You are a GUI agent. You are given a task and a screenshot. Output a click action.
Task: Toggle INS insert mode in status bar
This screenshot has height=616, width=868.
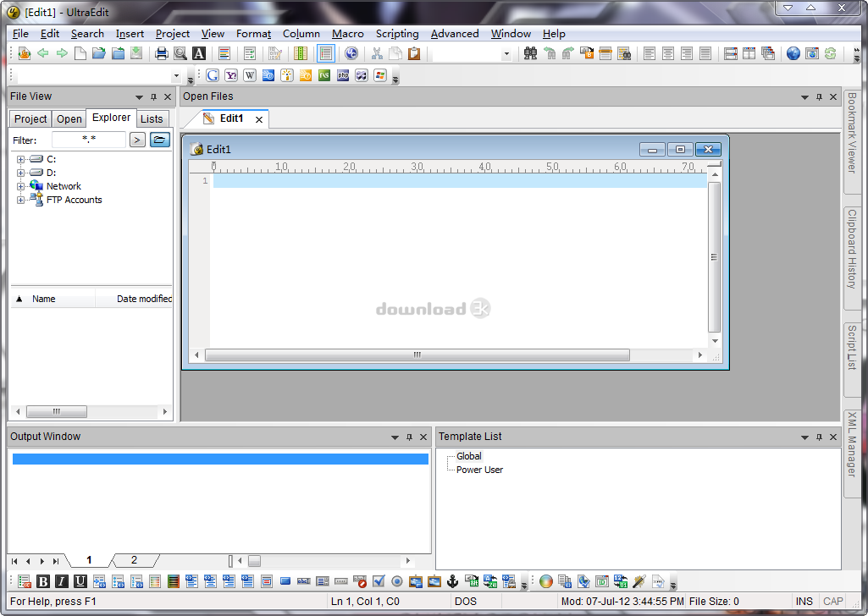coord(804,601)
